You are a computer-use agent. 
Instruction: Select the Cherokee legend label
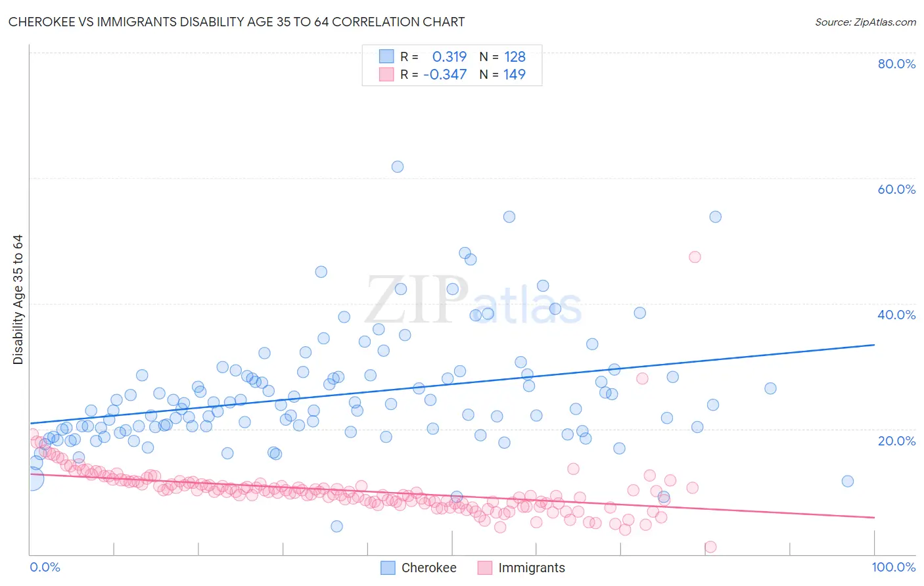tap(428, 568)
